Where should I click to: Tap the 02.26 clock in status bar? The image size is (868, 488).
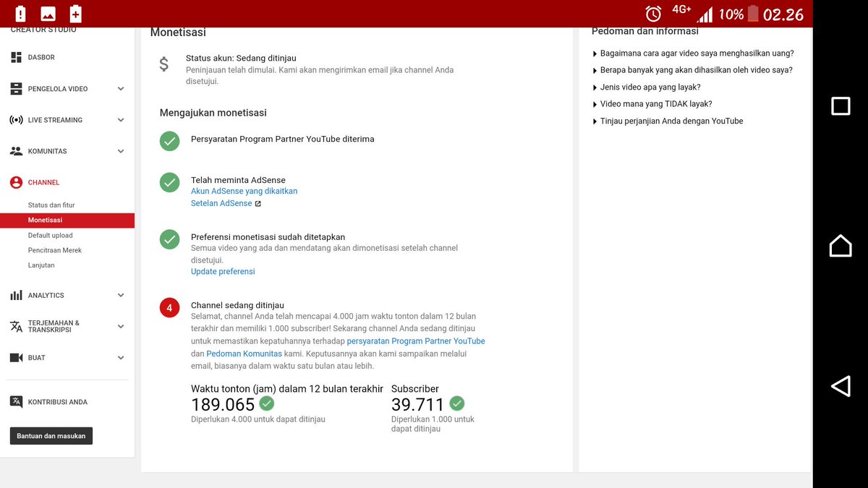[783, 14]
